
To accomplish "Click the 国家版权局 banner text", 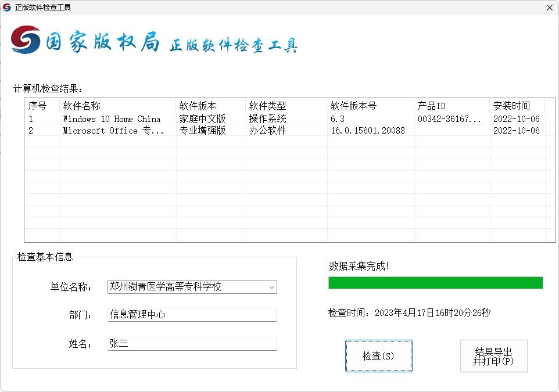I will coord(103,42).
